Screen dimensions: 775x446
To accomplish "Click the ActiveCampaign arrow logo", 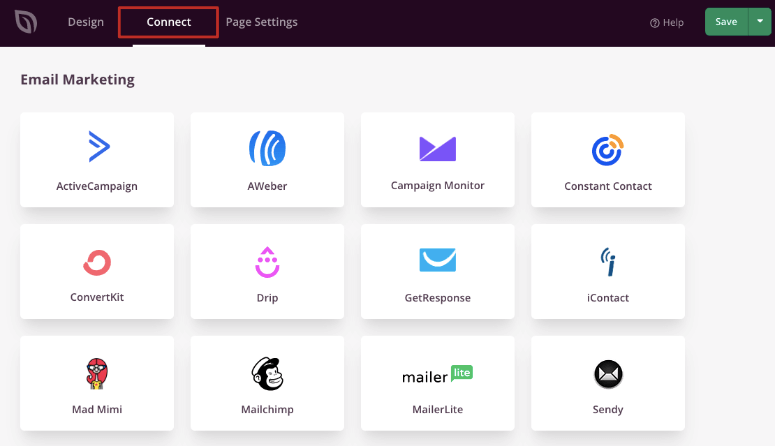I will [99, 146].
